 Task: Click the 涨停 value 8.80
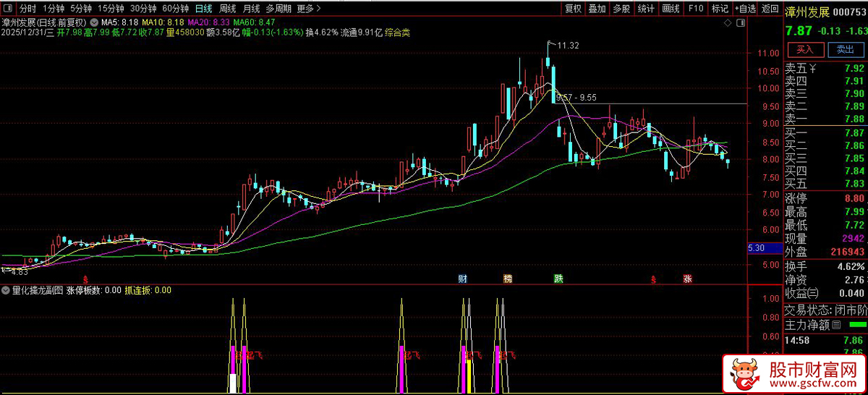click(854, 198)
